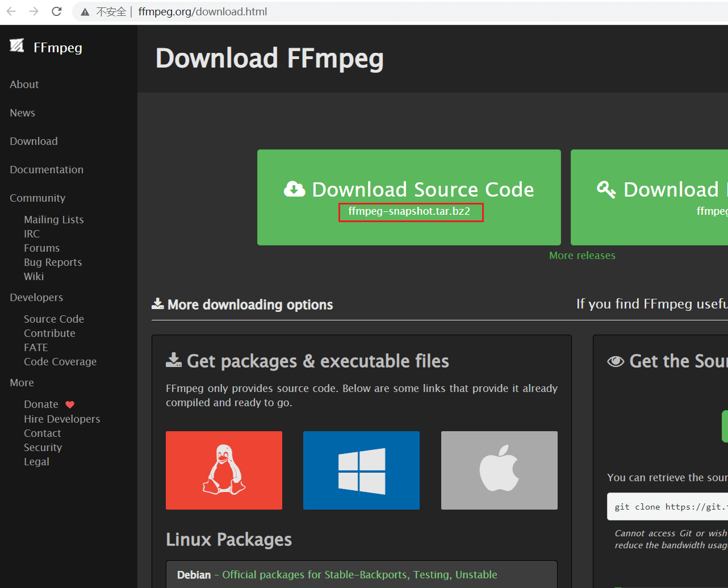Open the News sidebar item
The height and width of the screenshot is (588, 728).
[x=22, y=113]
